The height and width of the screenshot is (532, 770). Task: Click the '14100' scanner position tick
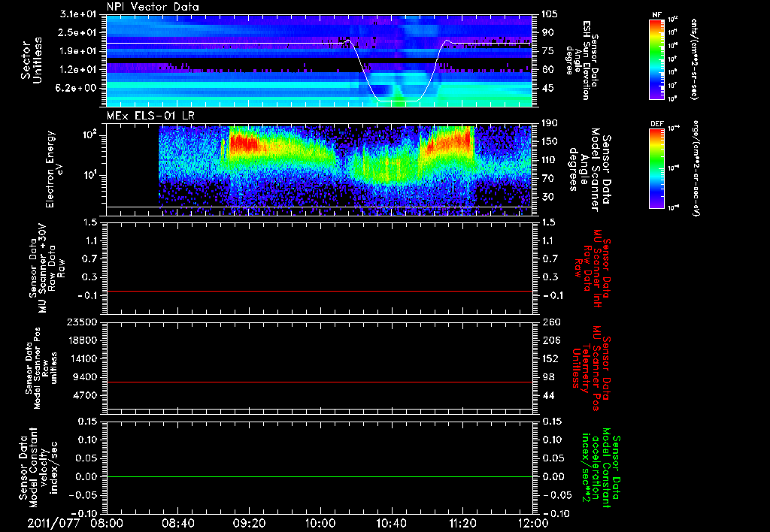[x=82, y=358]
